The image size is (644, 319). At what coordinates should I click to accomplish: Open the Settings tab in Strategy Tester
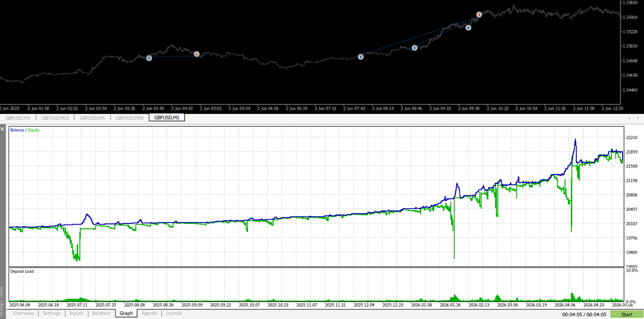tap(52, 313)
